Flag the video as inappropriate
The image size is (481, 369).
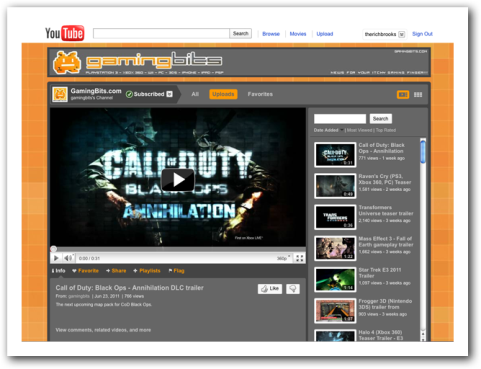pyautogui.click(x=176, y=271)
